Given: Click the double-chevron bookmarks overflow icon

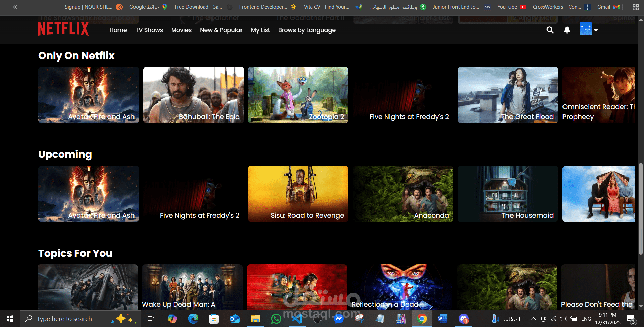Looking at the screenshot, I should point(15,7).
